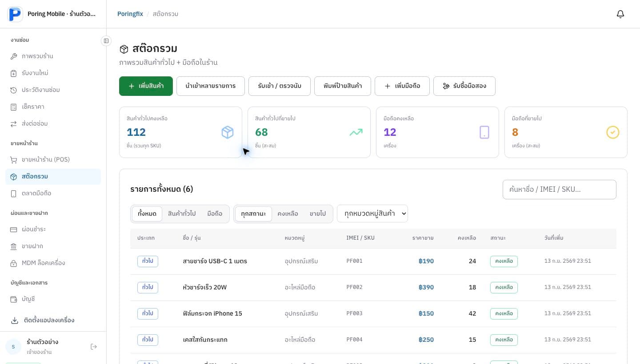Click the package icon beside สต๊อกรวม heading
Viewport: 640px width, 364px height.
(x=124, y=49)
